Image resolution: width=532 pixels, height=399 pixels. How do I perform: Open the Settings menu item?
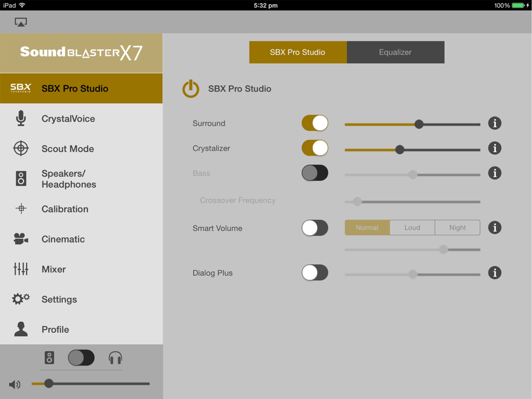(x=81, y=299)
